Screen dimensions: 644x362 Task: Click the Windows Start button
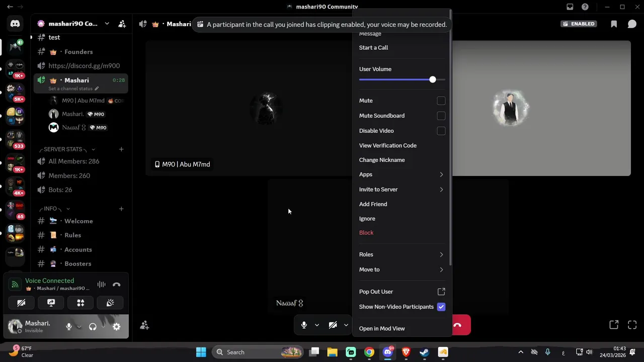201,352
